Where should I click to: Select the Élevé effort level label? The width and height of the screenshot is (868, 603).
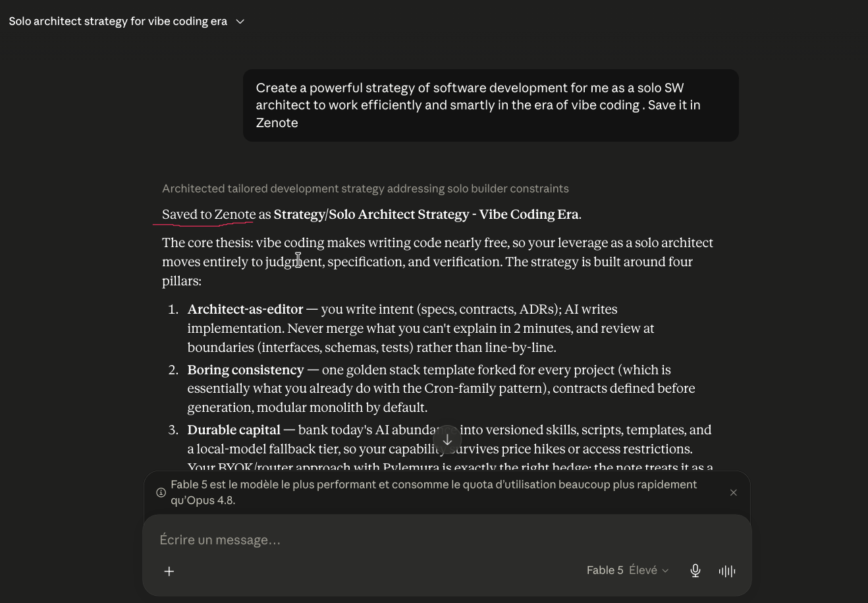[x=643, y=570]
